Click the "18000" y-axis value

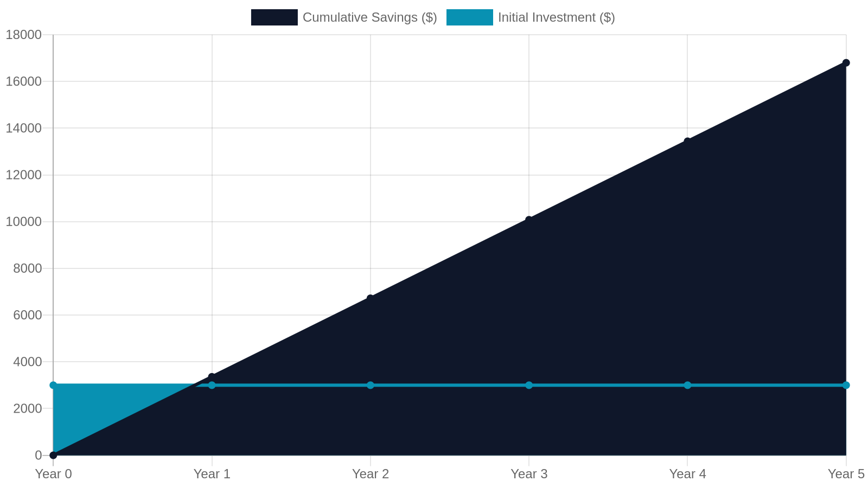(x=24, y=35)
